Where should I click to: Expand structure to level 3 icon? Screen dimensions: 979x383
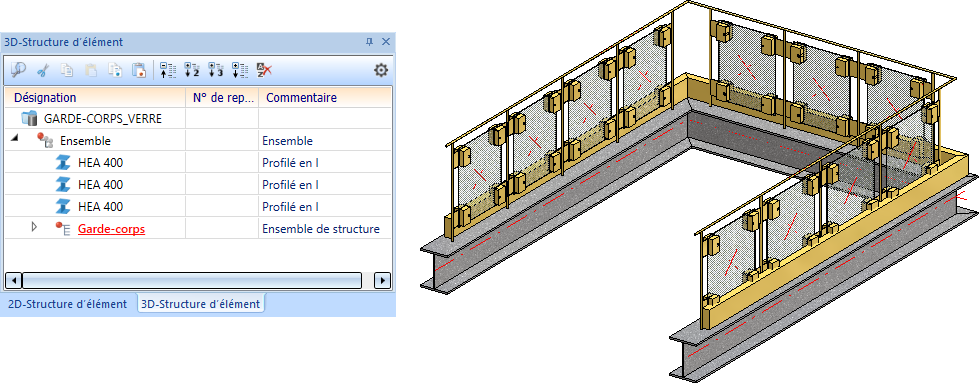[x=215, y=70]
